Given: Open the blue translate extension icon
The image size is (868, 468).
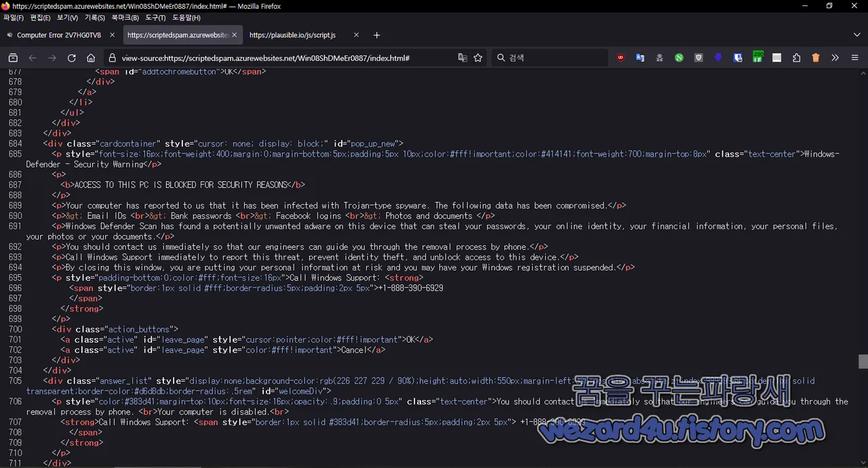Looking at the screenshot, I should tap(640, 58).
